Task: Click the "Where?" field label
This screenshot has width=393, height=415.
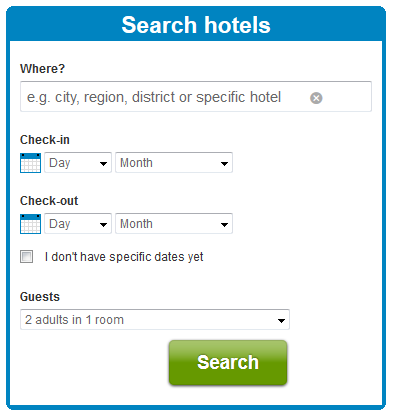Action: tap(42, 69)
